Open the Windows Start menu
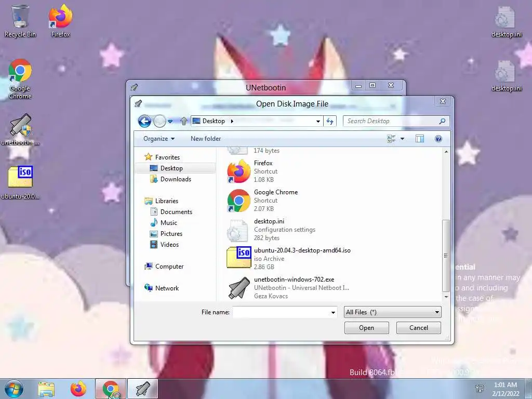The image size is (532, 399). [x=14, y=389]
